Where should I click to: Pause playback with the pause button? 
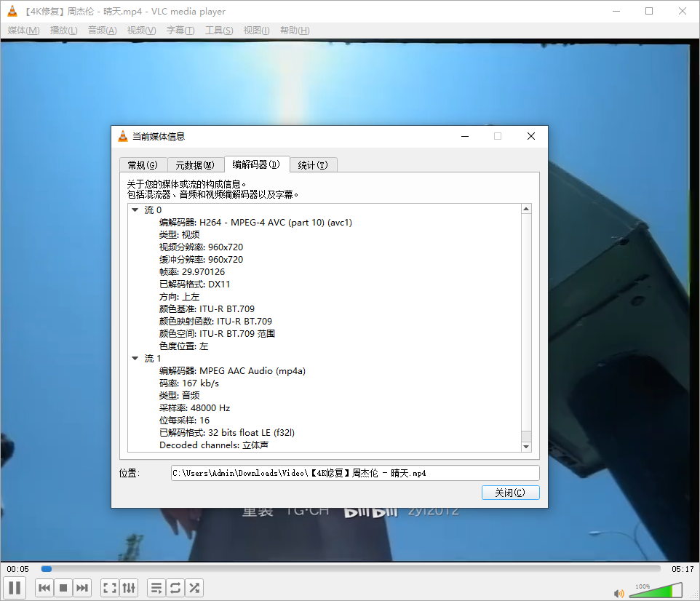[15, 588]
